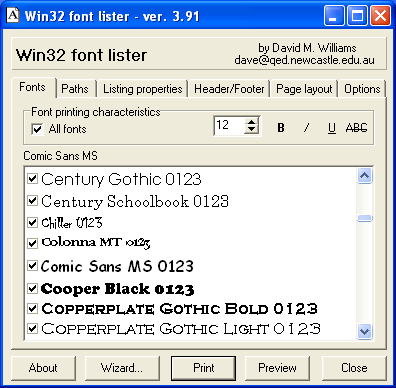The width and height of the screenshot is (396, 388).
Task: Uncheck the Copperplate Gothic Light checkbox
Action: coord(32,329)
